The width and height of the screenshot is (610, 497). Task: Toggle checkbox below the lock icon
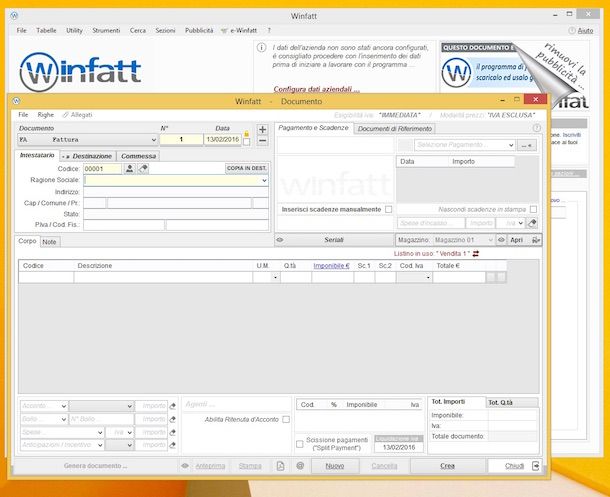coord(246,142)
